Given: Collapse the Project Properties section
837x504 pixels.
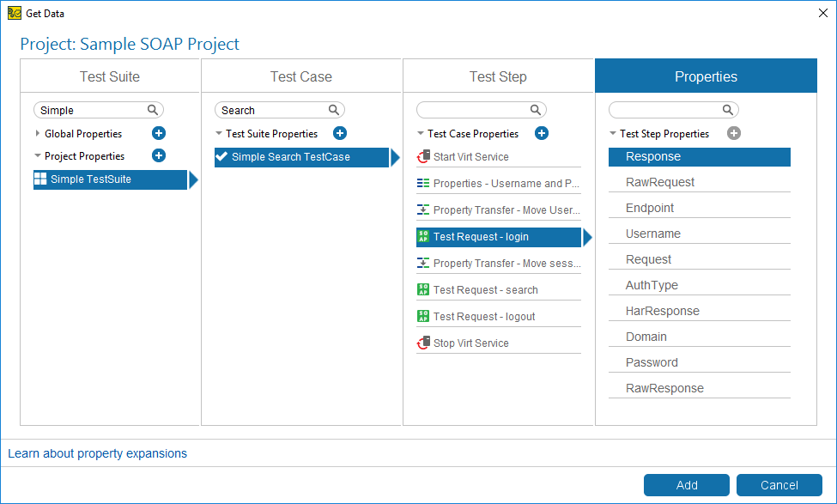Looking at the screenshot, I should [x=38, y=156].
